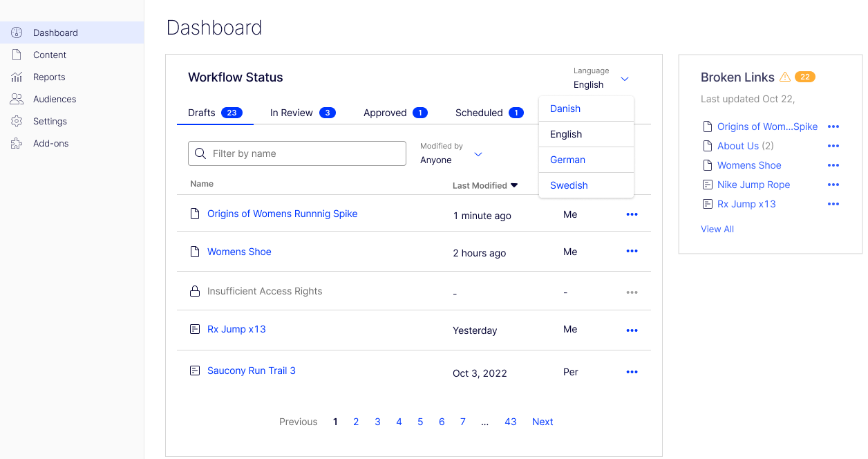Click the Broken Links warning triangle icon
This screenshot has height=459, width=868.
tap(785, 77)
